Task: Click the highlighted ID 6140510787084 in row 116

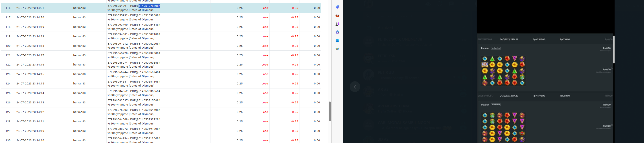Action: pos(150,6)
